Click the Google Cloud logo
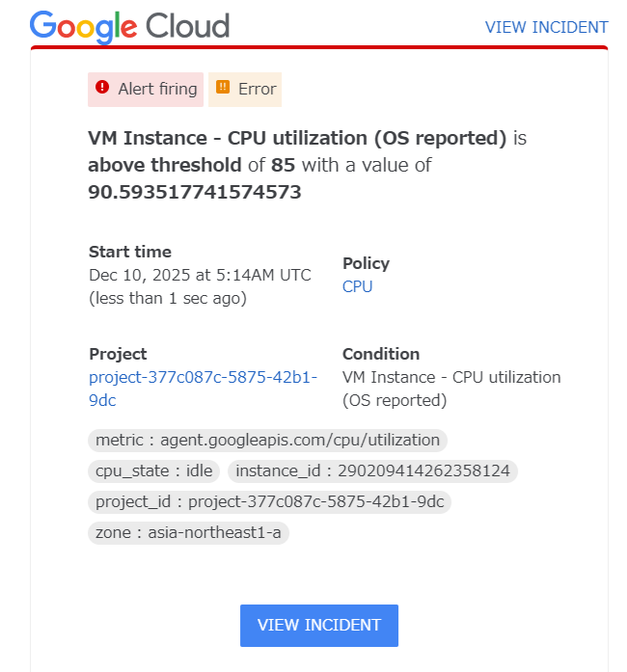Viewport: 627px width, 672px height. [129, 26]
